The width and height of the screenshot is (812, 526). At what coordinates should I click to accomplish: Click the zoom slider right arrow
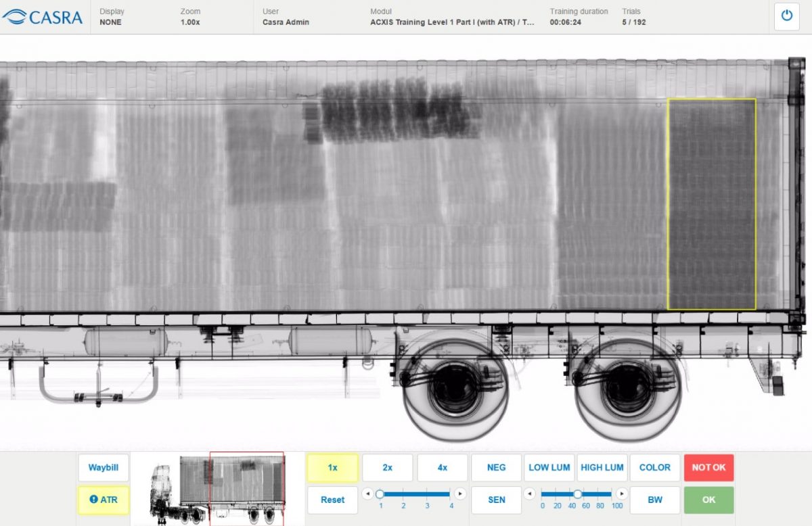(459, 494)
